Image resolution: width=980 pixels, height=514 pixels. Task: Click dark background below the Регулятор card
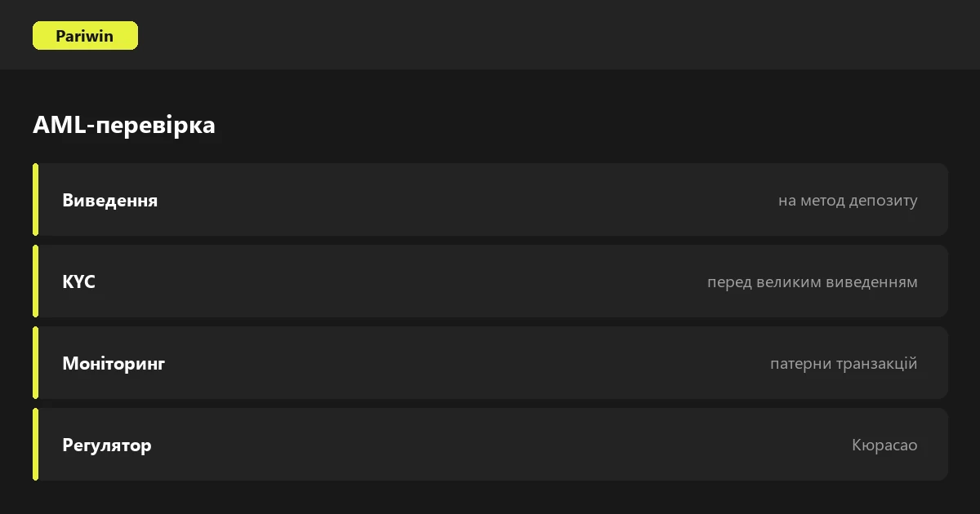490,498
